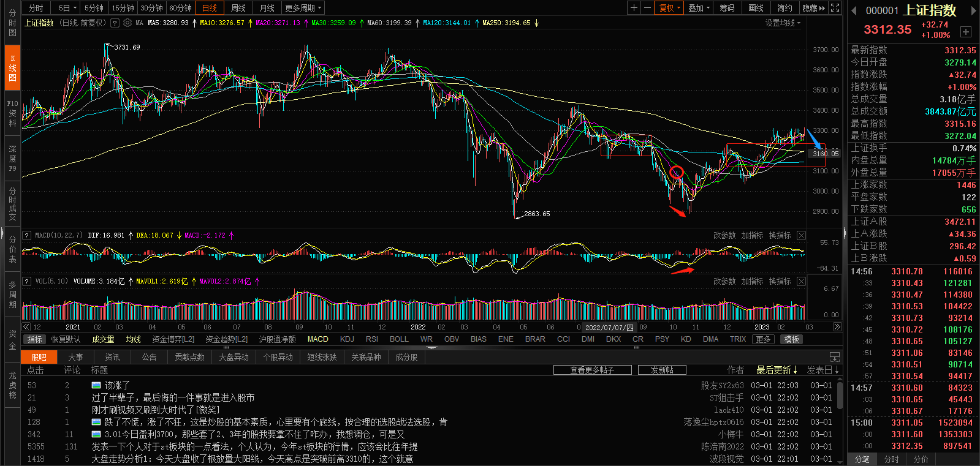Toggle the 隐藏 panel button
The width and height of the screenshot is (980, 466).
tap(813, 8)
